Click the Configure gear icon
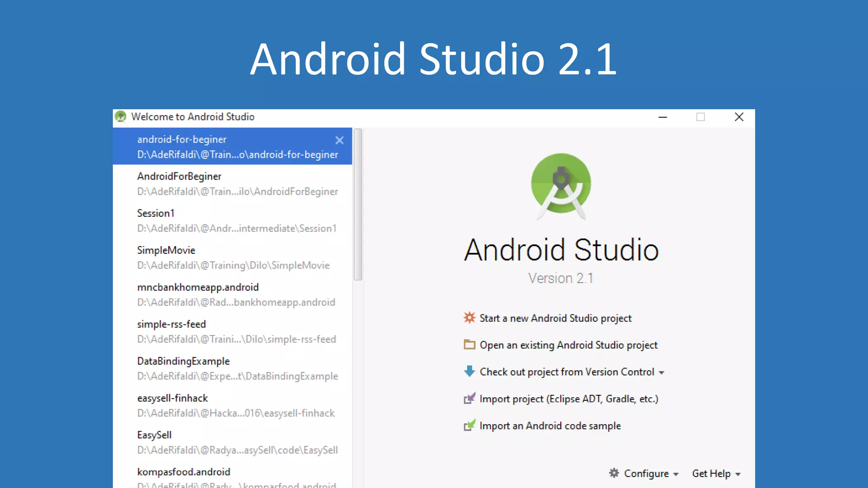The image size is (868, 488). 614,473
